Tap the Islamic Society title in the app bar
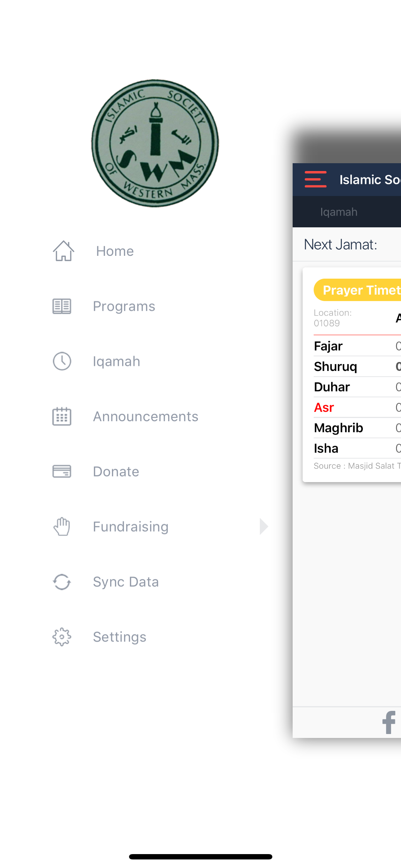Screen dimensions: 401x868 [370, 180]
